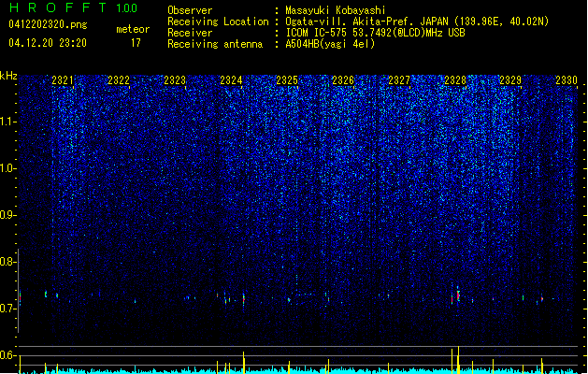Click the date stamp 04.12.20 23:20
The height and width of the screenshot is (374, 588).
[48, 43]
